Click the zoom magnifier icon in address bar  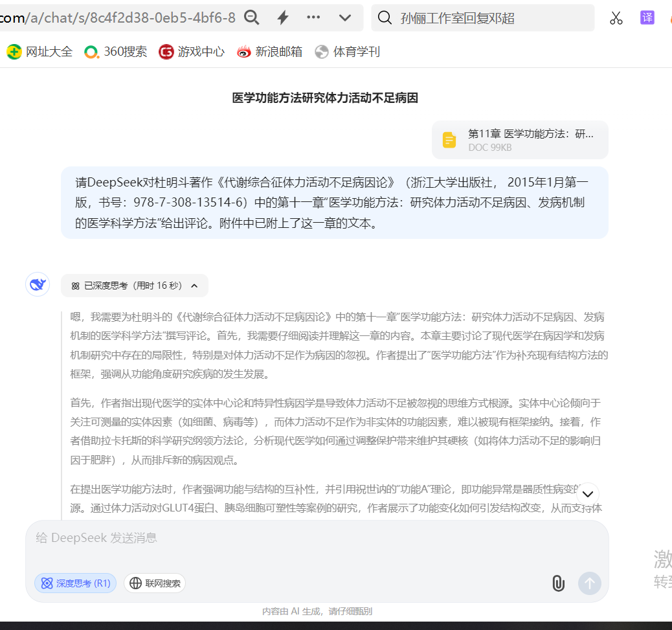click(252, 17)
